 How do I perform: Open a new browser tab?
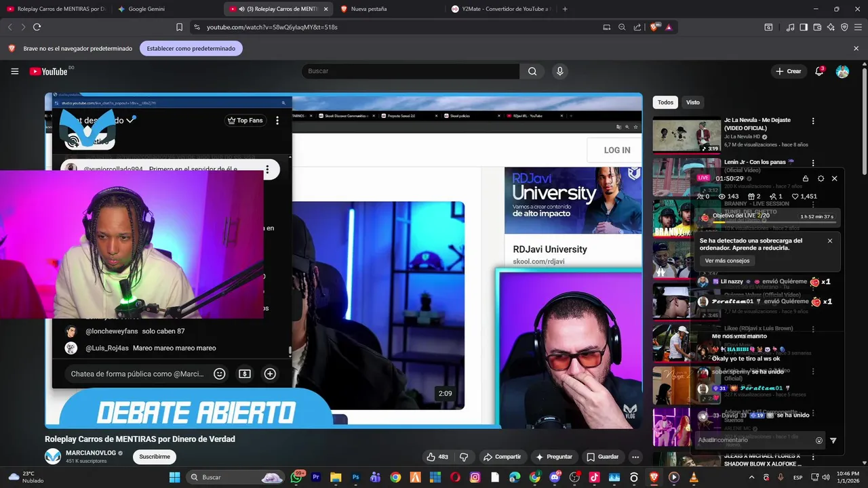pyautogui.click(x=565, y=9)
